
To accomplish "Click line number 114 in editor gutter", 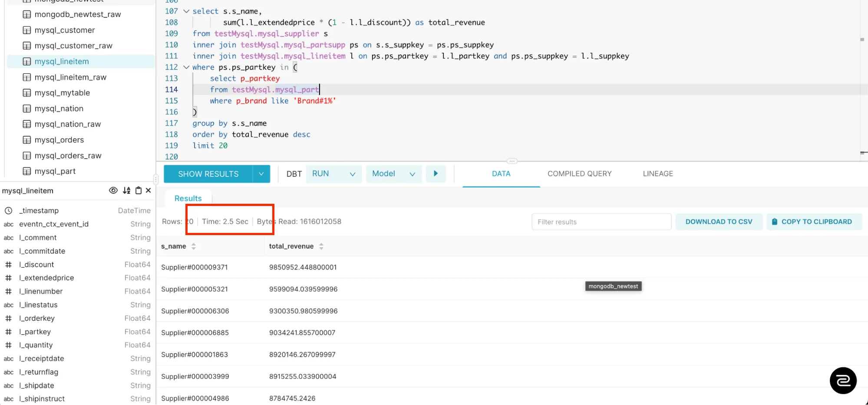I will point(172,90).
